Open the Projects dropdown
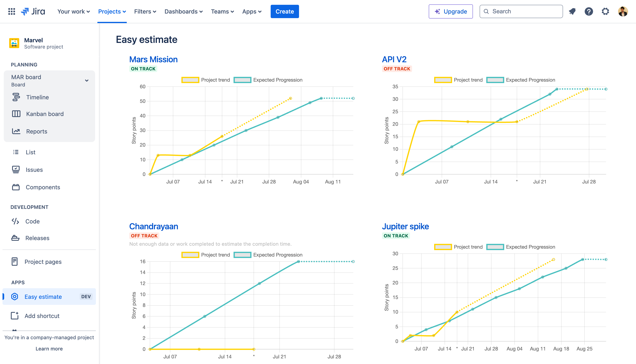The image size is (636, 364). click(x=112, y=11)
